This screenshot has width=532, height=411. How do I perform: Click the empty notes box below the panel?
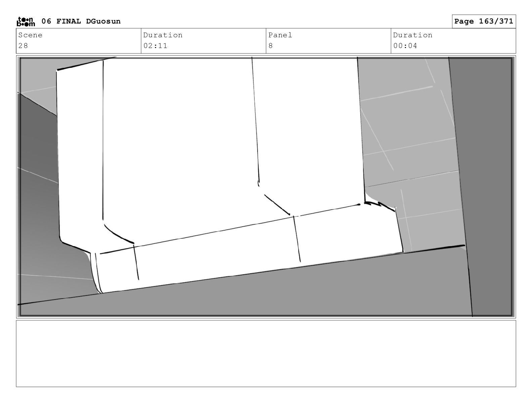(x=266, y=353)
